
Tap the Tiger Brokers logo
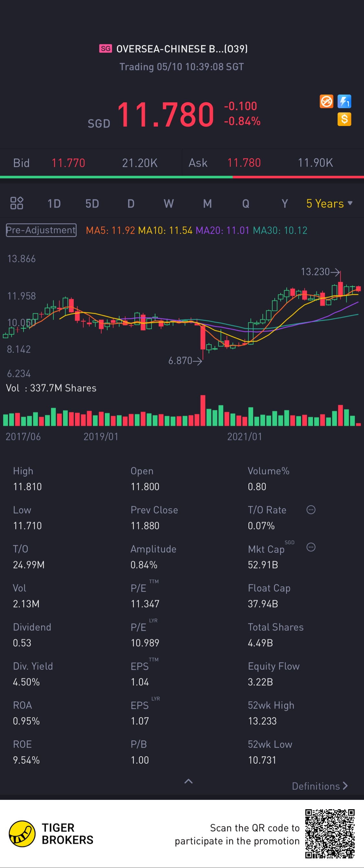[22, 834]
